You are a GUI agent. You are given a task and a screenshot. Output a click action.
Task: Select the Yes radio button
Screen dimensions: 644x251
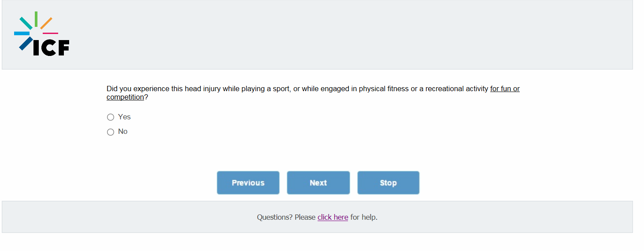coord(111,117)
